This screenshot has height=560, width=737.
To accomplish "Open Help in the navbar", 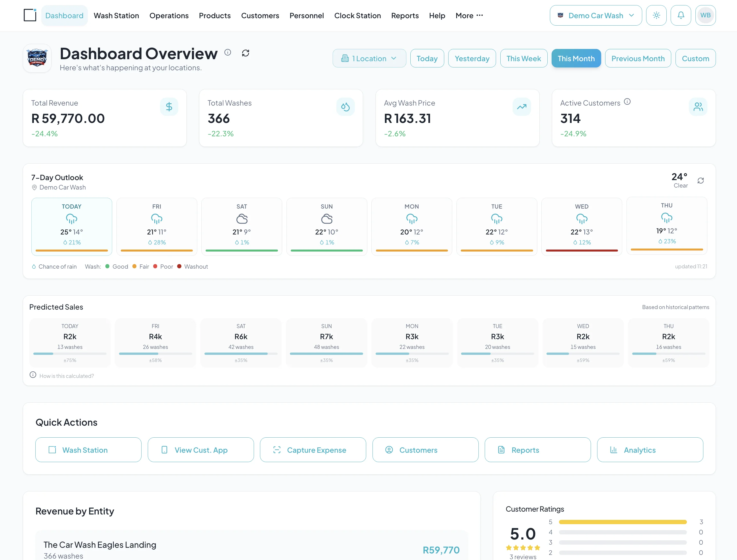I will point(437,15).
